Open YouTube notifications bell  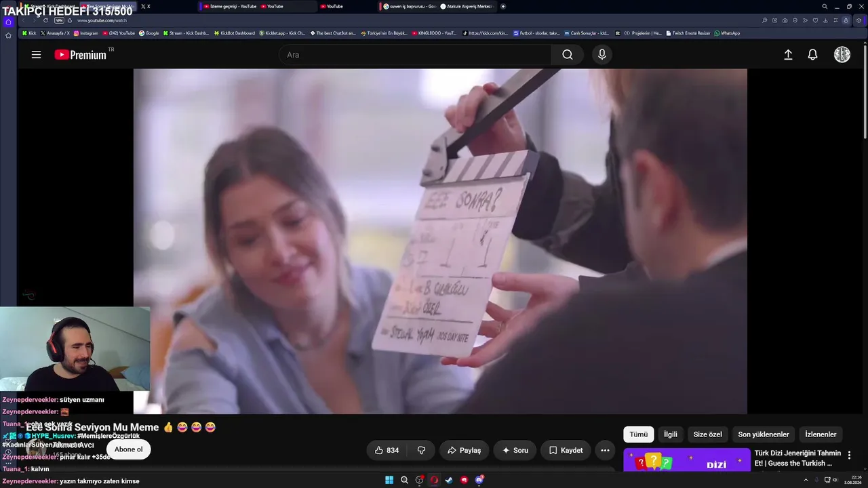[x=812, y=55]
